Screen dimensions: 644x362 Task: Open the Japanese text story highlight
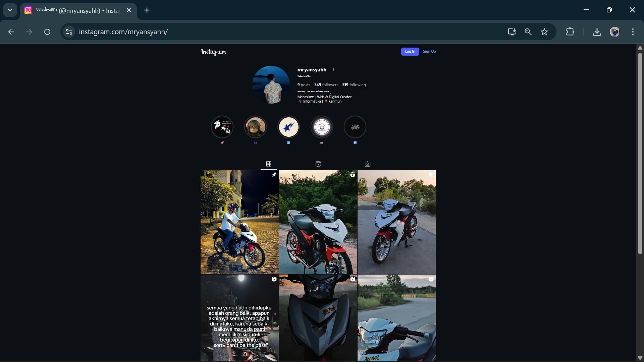click(x=222, y=127)
